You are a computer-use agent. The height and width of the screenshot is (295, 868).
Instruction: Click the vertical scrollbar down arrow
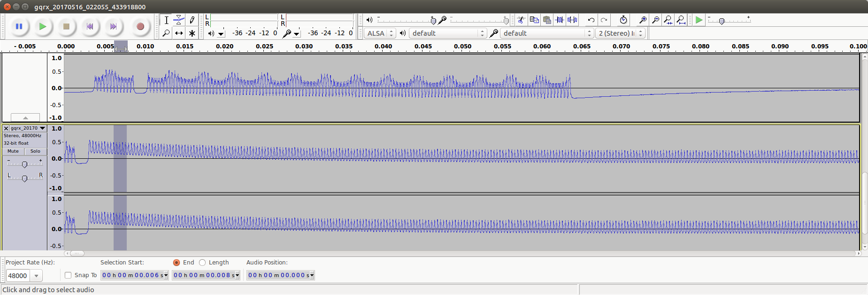pos(864,247)
